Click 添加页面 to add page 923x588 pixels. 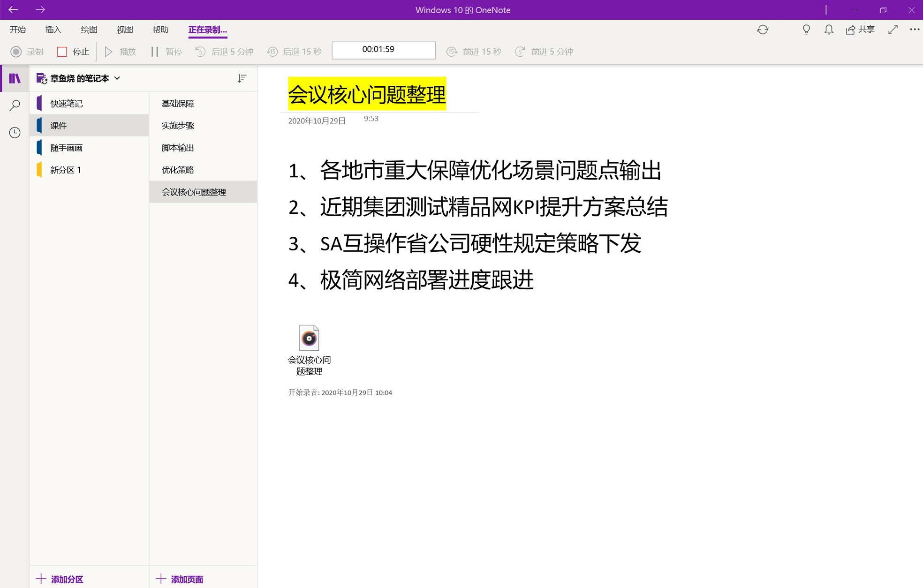point(180,579)
